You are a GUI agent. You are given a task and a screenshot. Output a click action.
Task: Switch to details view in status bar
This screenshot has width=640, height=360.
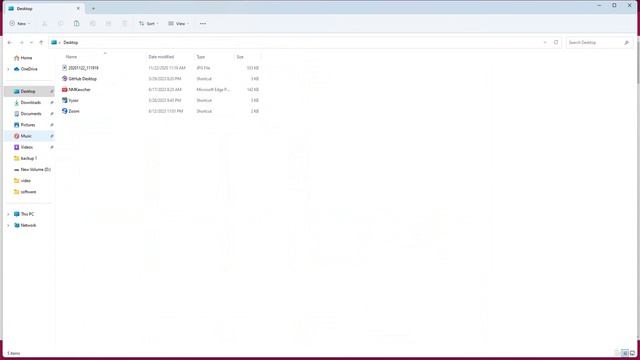[x=624, y=353]
